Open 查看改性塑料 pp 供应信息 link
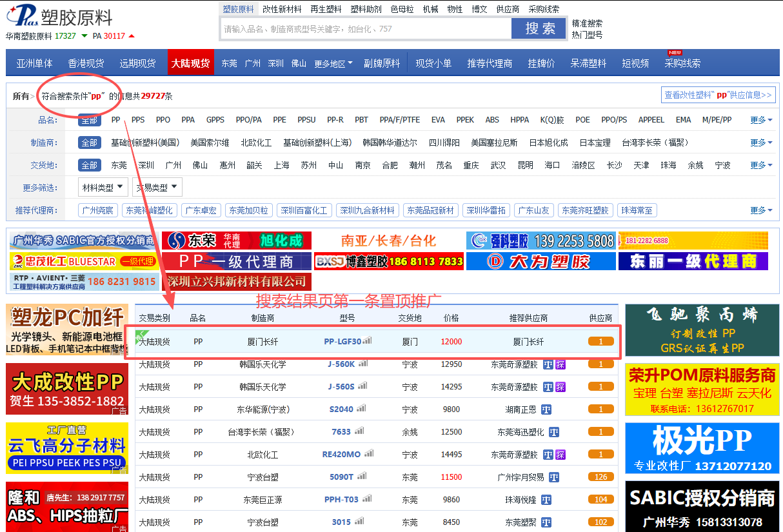783x532 pixels. point(718,95)
